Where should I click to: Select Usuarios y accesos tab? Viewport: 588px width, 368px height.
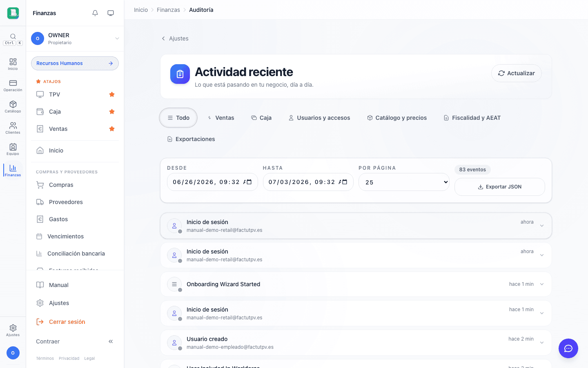tap(319, 118)
